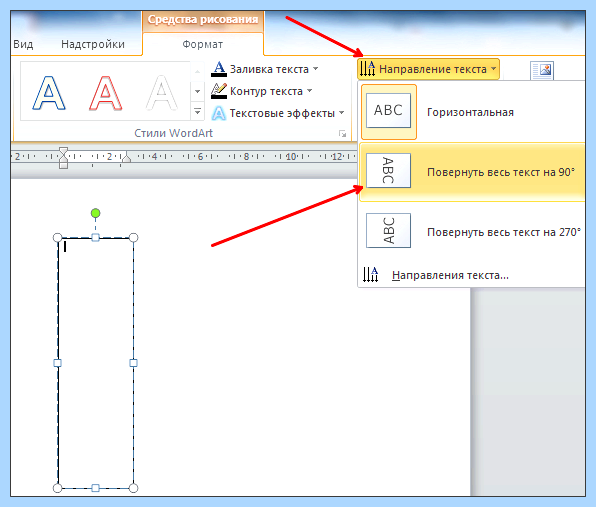The image size is (596, 507).
Task: Click the 270° rotated ABC preview icon
Action: (x=388, y=230)
